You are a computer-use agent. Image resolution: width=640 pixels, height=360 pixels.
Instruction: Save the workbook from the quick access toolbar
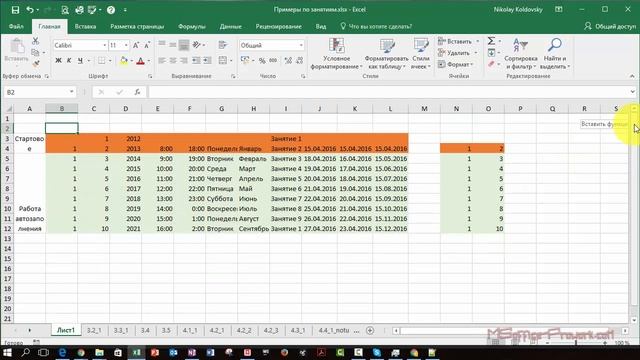(x=15, y=10)
